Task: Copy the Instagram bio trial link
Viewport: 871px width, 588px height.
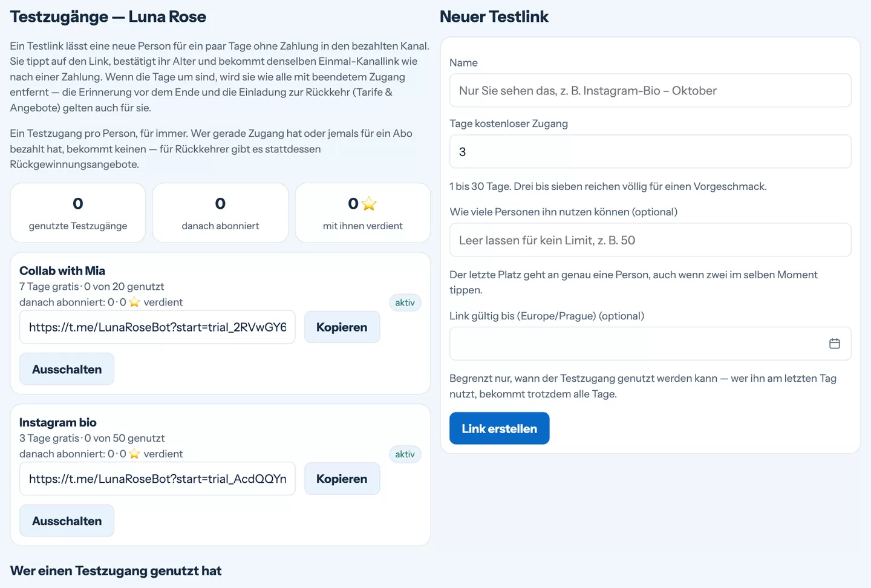Action: click(x=342, y=479)
